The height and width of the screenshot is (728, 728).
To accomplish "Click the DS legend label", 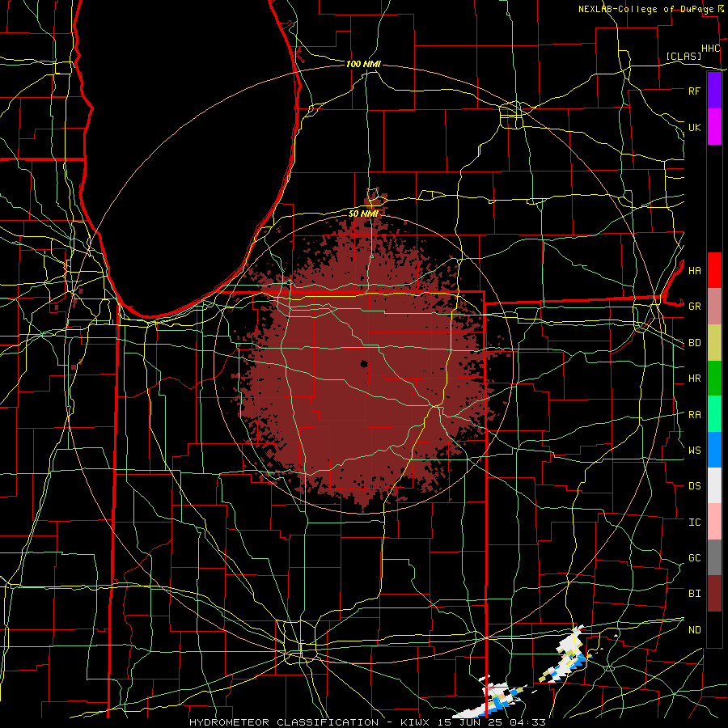I will click(694, 486).
